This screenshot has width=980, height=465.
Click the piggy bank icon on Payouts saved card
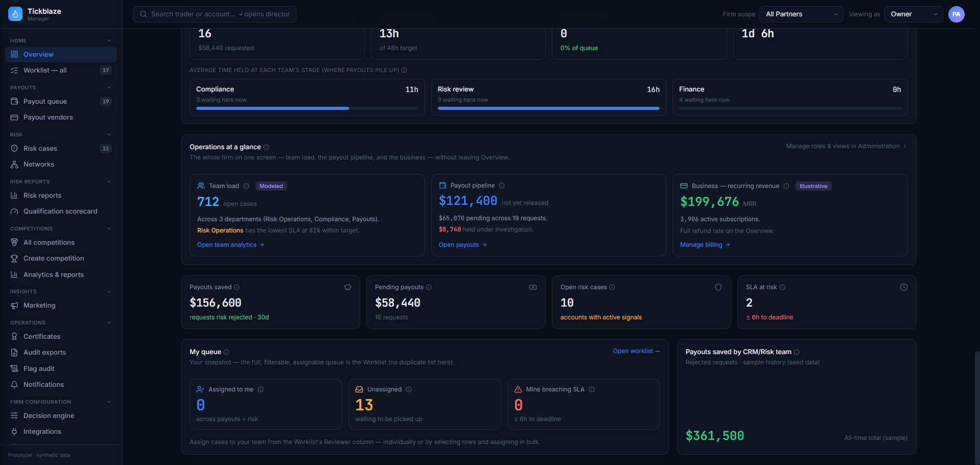(x=347, y=287)
